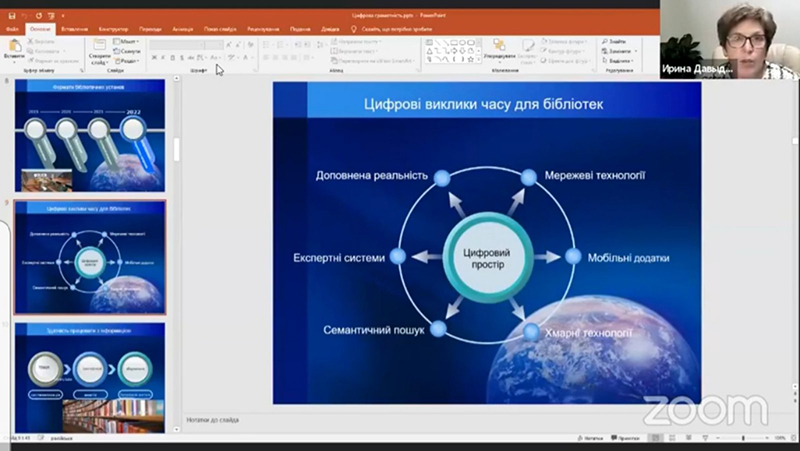Open the font name combo box
800x451 pixels.
pyautogui.click(x=178, y=45)
